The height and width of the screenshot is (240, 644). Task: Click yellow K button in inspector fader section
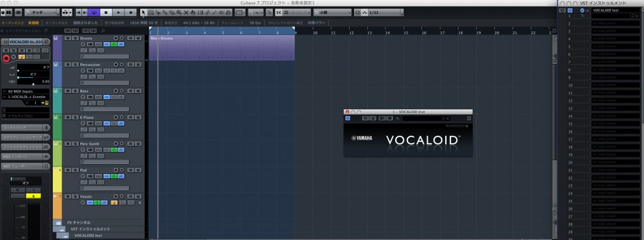click(x=34, y=195)
